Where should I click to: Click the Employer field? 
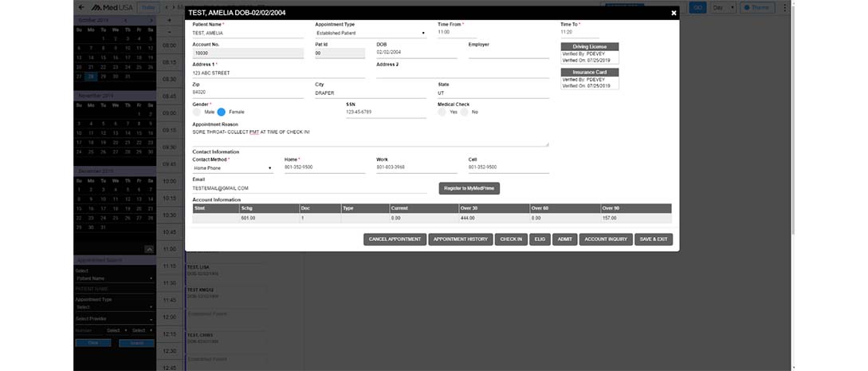pyautogui.click(x=509, y=53)
